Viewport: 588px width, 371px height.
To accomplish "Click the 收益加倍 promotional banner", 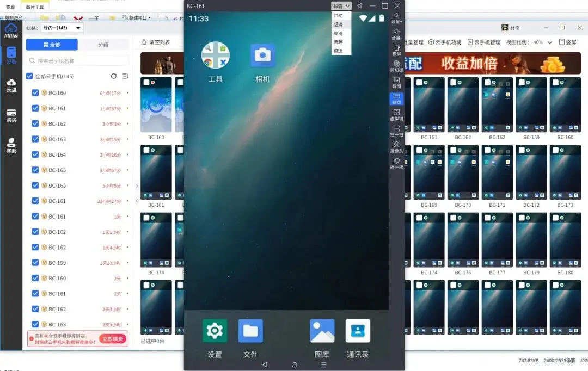I will (x=493, y=63).
